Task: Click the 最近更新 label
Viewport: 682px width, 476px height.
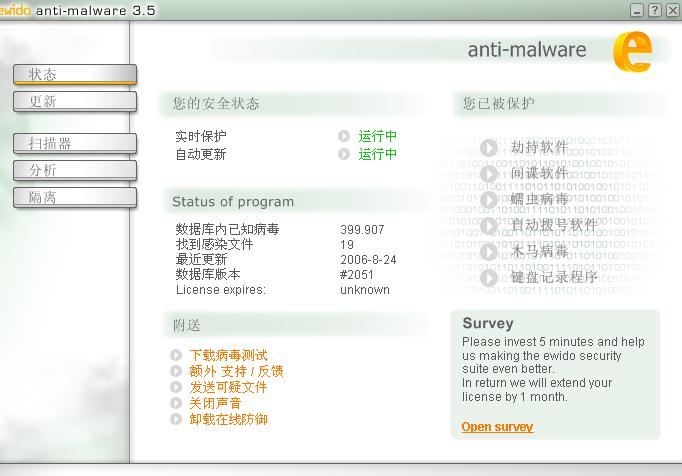Action: [201, 259]
